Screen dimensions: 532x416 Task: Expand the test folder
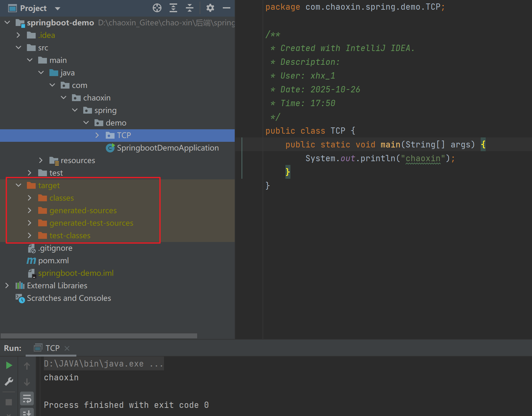pyautogui.click(x=29, y=173)
